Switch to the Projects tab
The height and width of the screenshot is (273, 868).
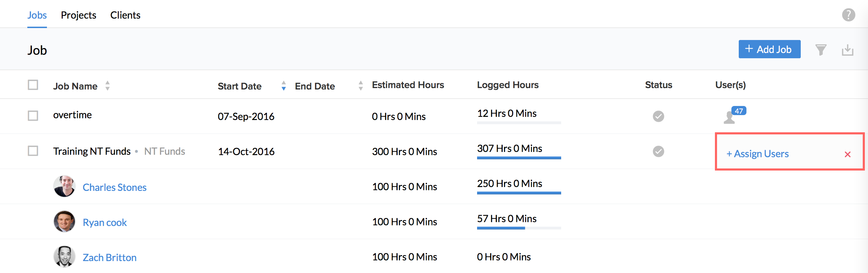click(78, 15)
